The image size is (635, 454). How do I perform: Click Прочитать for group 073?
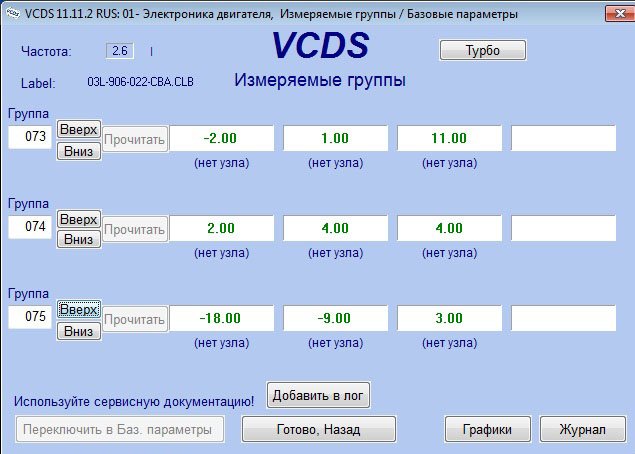click(134, 139)
